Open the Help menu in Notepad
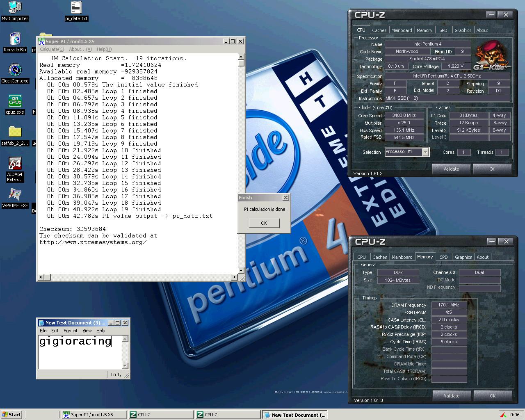The image size is (525, 420). (x=100, y=331)
